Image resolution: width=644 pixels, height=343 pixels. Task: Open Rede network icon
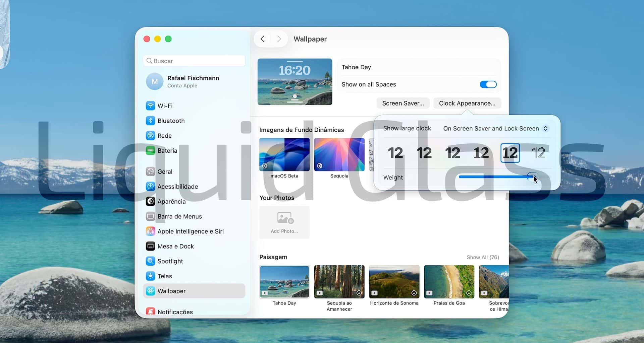pyautogui.click(x=151, y=136)
